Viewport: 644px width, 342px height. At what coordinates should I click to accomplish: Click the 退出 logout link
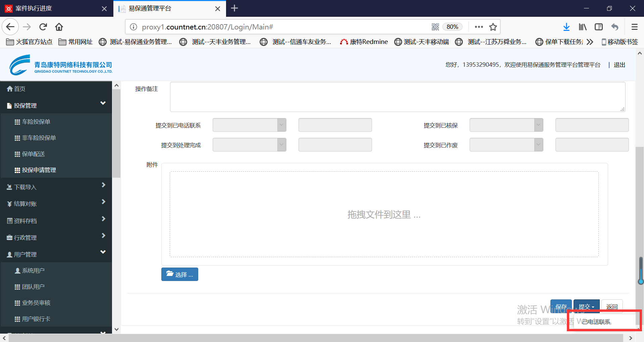tap(619, 65)
